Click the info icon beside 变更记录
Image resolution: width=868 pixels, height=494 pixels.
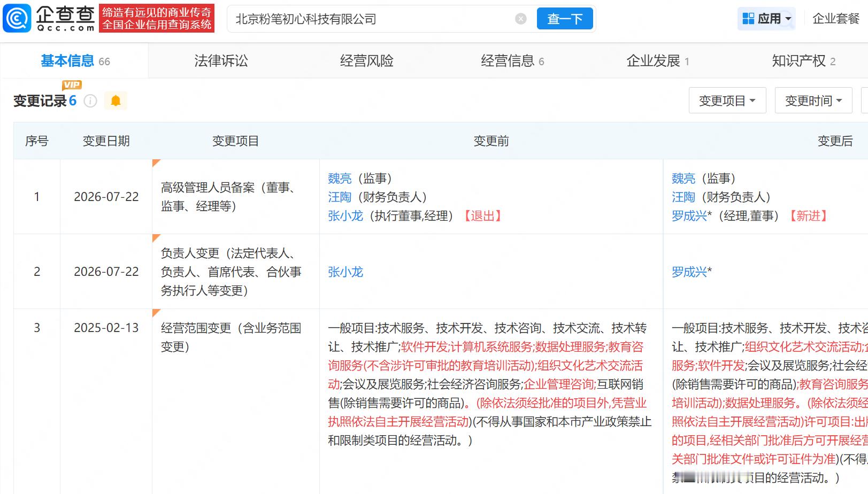(x=90, y=101)
